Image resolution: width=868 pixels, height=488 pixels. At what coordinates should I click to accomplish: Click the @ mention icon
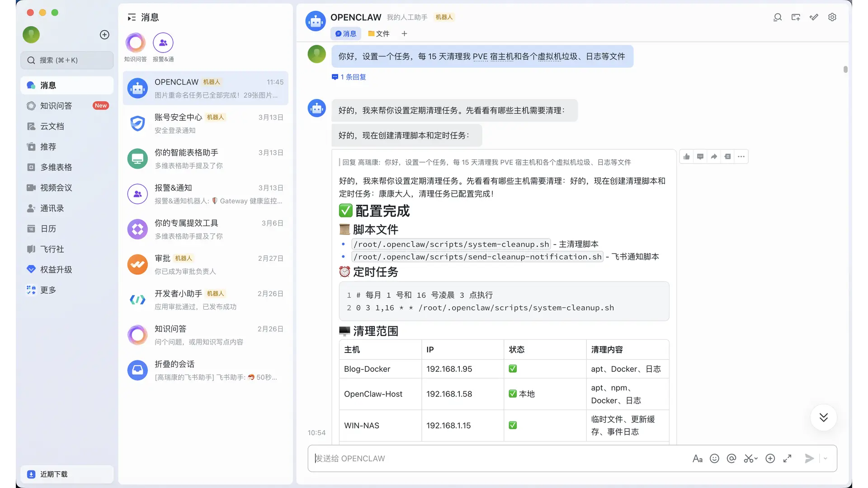pos(731,459)
